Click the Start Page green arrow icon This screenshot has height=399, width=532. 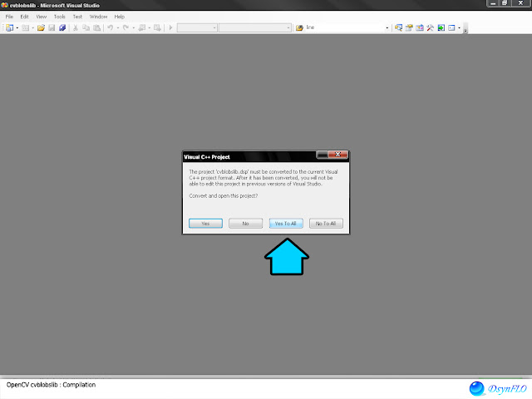coord(441,27)
